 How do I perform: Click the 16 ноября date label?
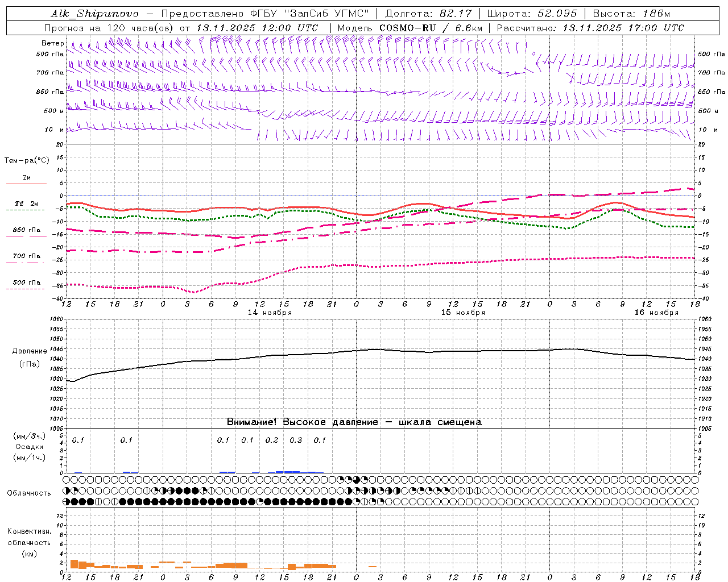click(656, 313)
